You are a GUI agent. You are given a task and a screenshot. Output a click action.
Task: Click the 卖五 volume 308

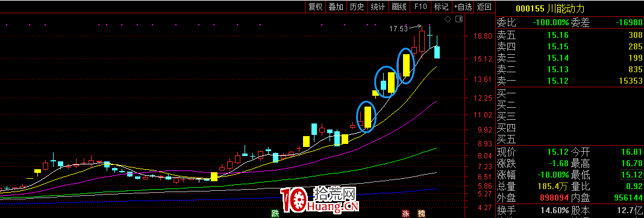pos(635,36)
